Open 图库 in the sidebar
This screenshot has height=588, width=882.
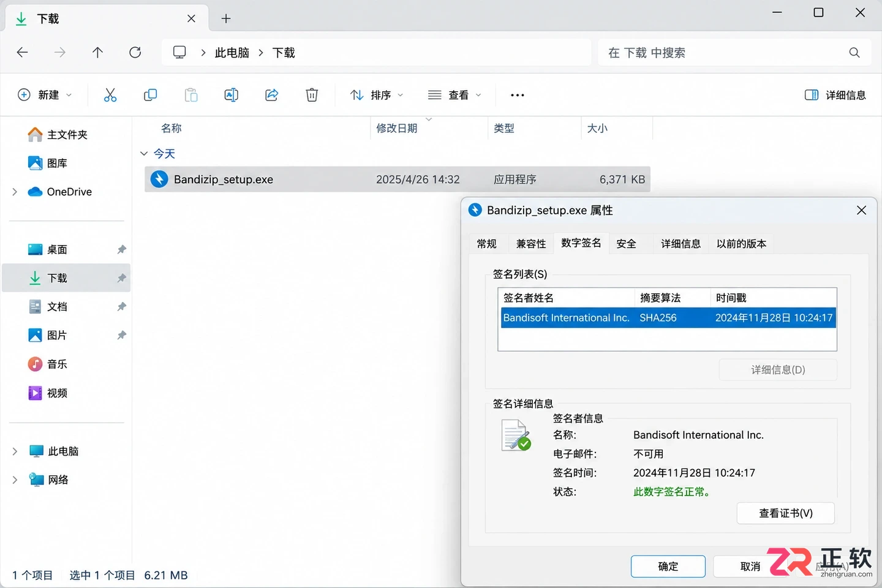[48, 163]
